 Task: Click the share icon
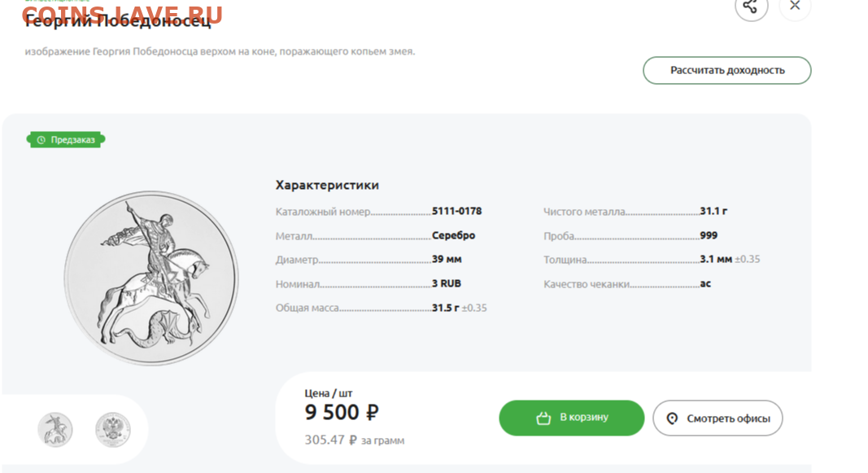751,7
